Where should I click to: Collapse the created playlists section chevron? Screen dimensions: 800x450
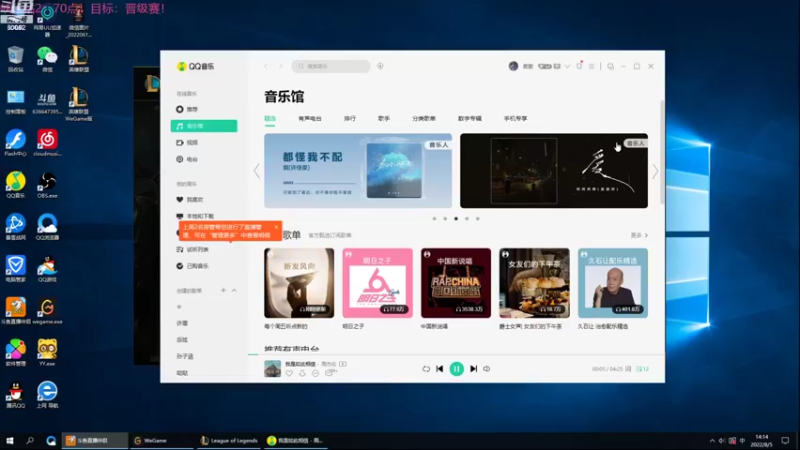point(234,290)
